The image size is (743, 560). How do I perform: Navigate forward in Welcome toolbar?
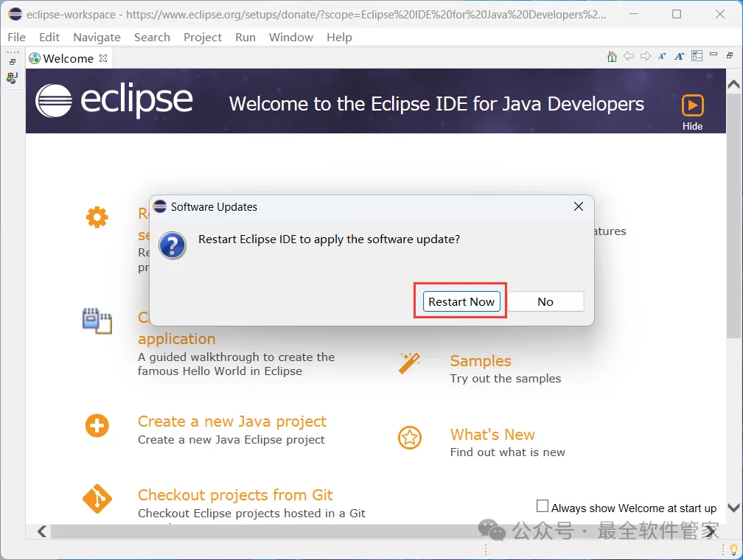coord(646,57)
